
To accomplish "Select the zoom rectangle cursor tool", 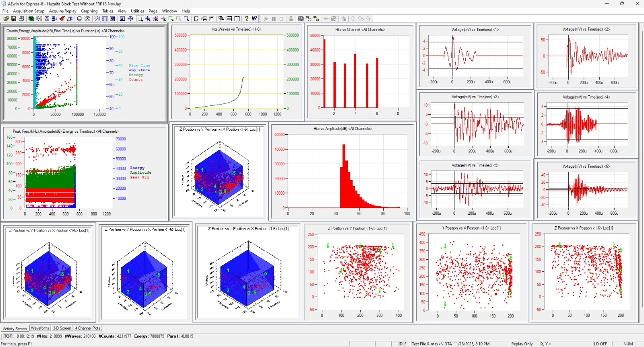I will [140, 19].
